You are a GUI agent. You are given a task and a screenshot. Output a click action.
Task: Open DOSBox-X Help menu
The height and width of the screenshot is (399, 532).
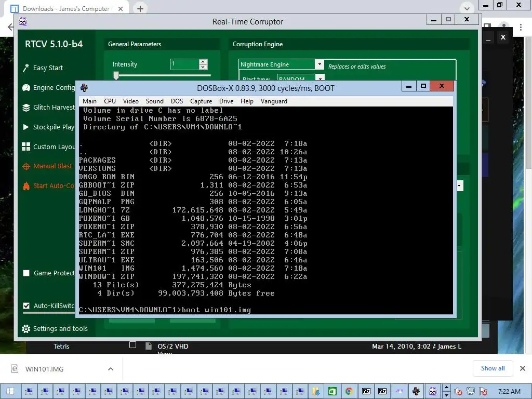point(247,101)
